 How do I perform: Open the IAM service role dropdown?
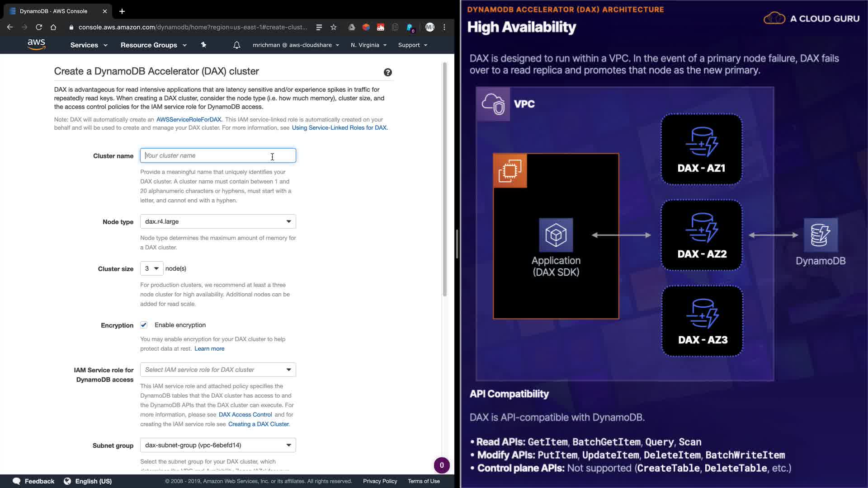[218, 370]
